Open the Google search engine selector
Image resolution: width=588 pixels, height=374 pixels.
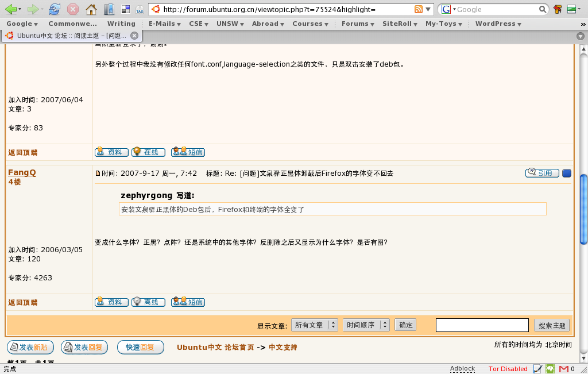click(448, 9)
